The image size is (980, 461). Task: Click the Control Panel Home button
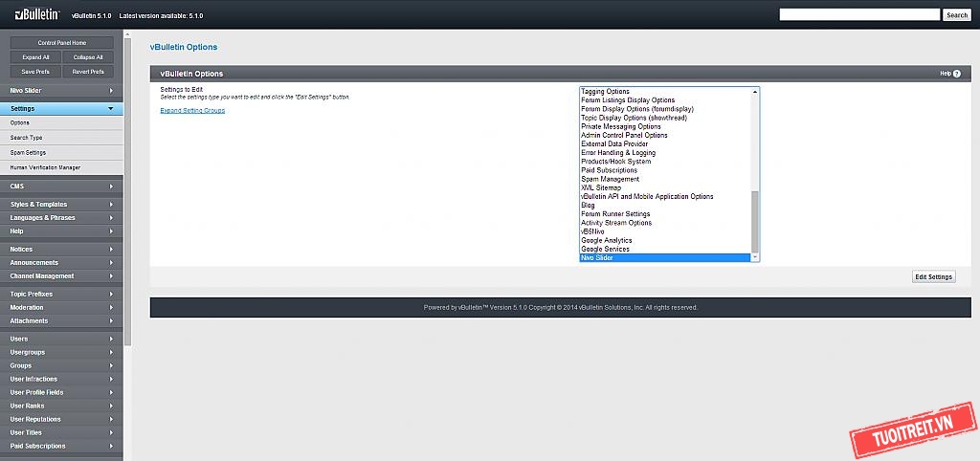pyautogui.click(x=62, y=43)
